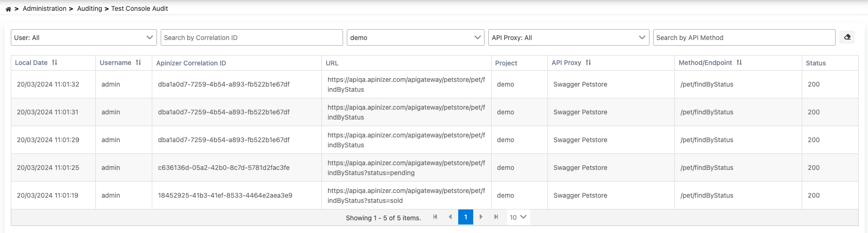Go to next page of results
Viewport: 868px width, 233px height.
(x=481, y=217)
